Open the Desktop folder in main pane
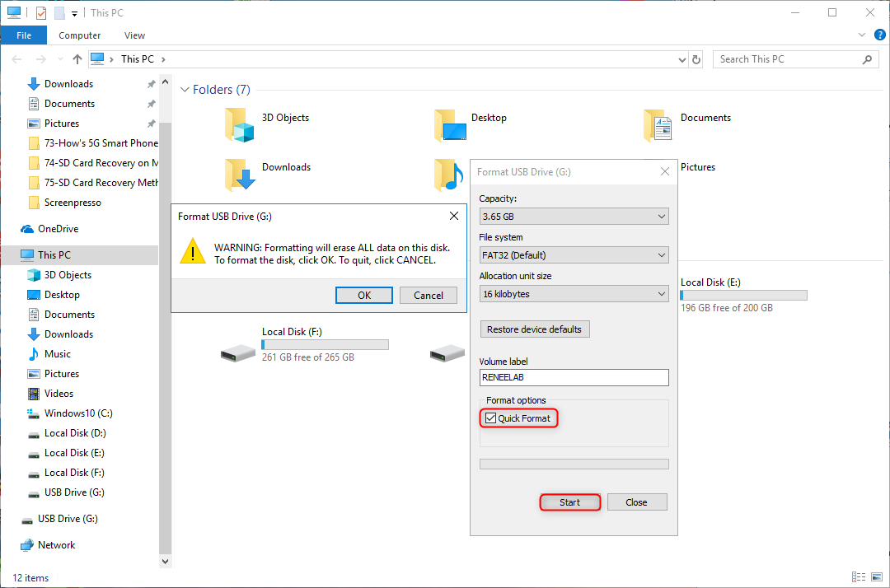This screenshot has width=890, height=588. [450, 125]
